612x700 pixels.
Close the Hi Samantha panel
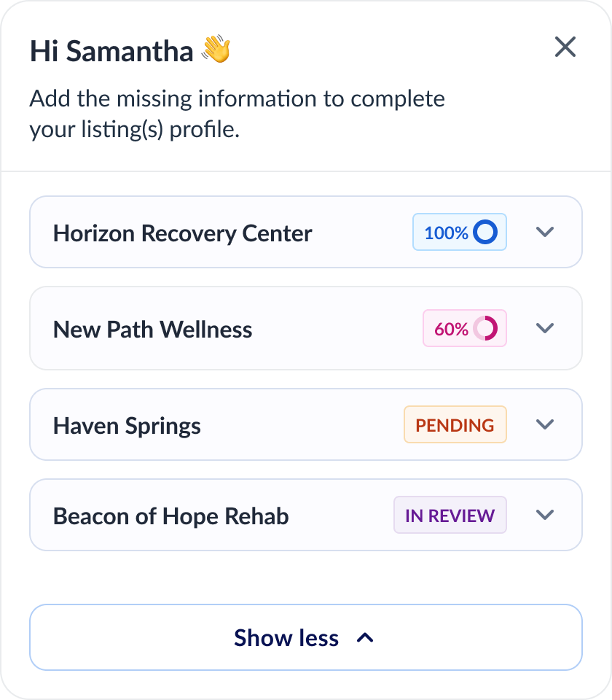pos(565,47)
